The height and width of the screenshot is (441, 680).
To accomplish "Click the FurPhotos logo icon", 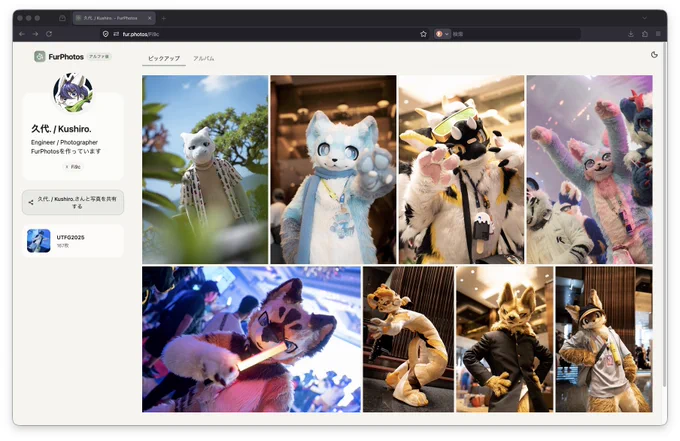I will click(x=39, y=56).
